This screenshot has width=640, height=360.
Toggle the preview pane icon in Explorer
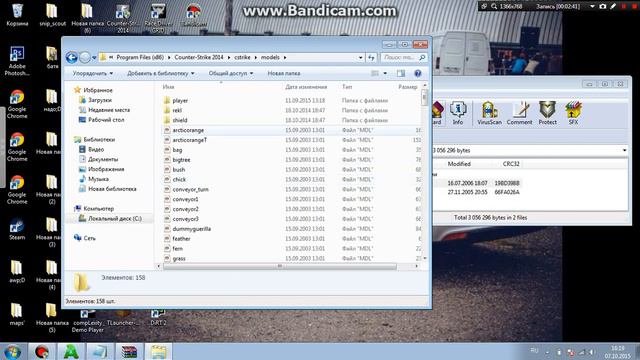point(401,73)
